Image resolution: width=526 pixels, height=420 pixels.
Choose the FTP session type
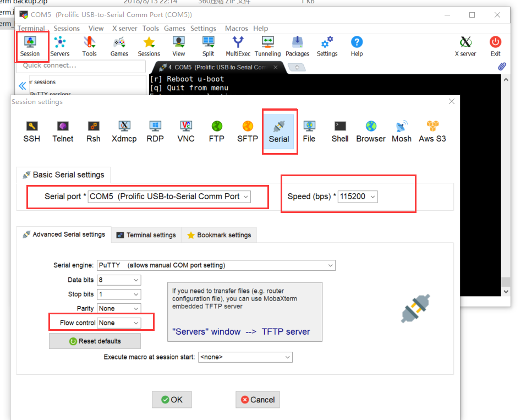tap(217, 132)
